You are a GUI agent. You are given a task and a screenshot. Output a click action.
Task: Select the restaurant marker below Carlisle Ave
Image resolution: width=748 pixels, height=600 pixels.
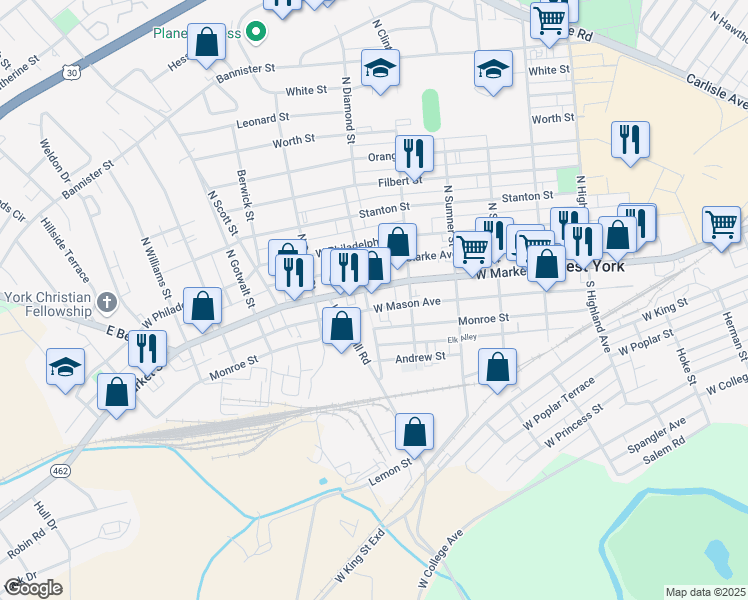click(x=630, y=141)
